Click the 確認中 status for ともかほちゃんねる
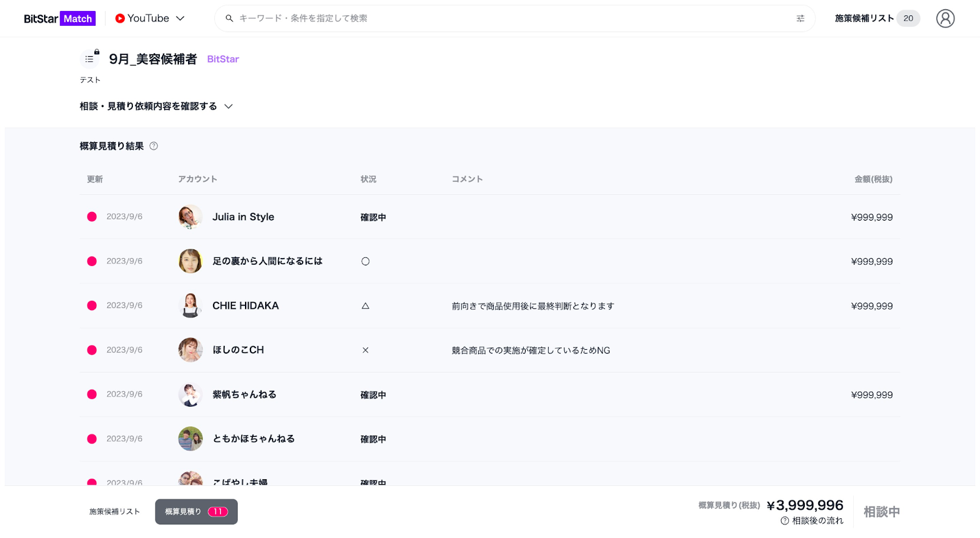 tap(373, 439)
